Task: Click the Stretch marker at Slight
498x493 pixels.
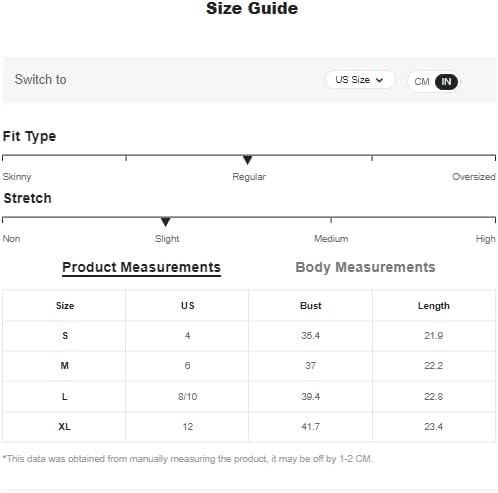Action: [166, 222]
